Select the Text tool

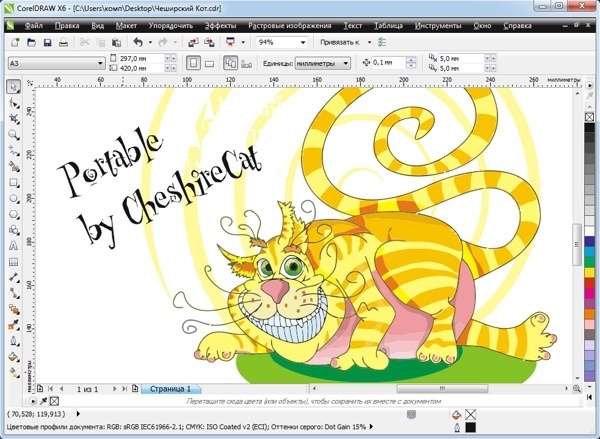click(13, 245)
